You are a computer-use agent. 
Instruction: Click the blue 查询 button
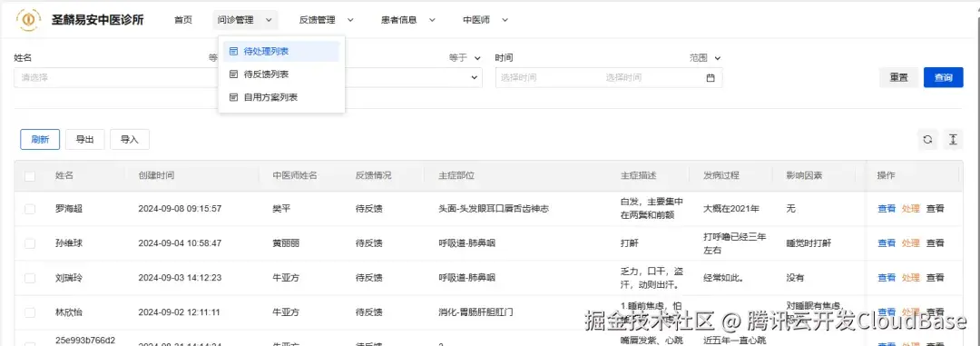pos(943,77)
